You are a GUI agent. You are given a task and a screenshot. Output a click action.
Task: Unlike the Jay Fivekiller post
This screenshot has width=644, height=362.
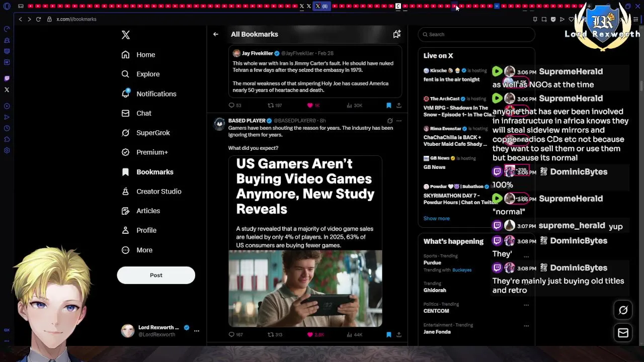[x=313, y=106]
